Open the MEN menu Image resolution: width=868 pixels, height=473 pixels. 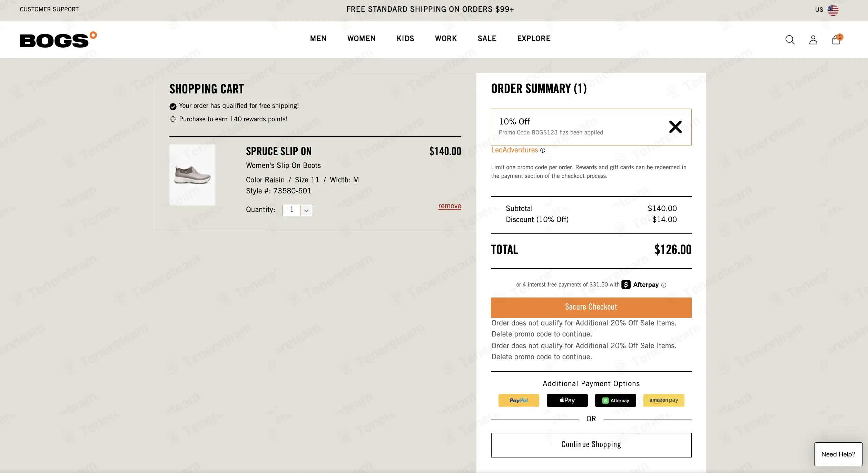[318, 39]
